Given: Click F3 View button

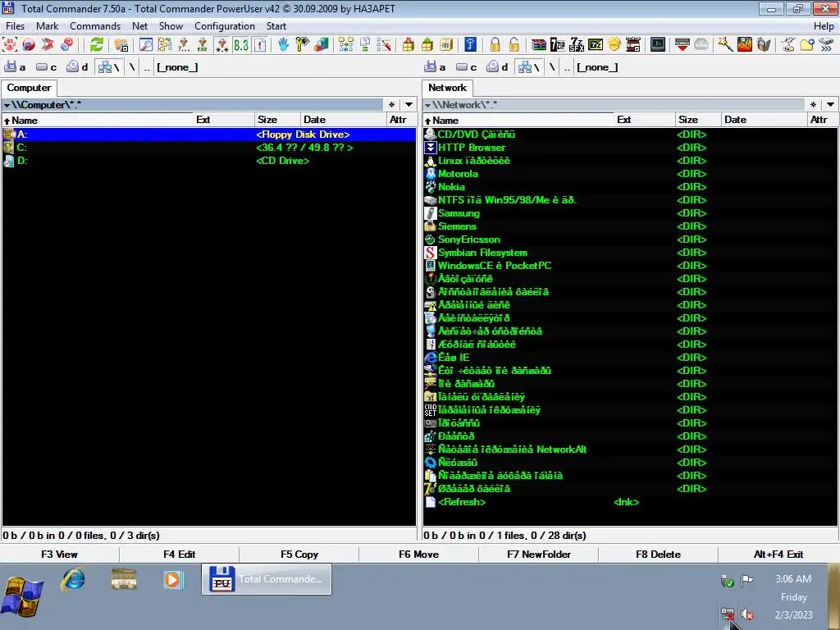Looking at the screenshot, I should point(59,554).
